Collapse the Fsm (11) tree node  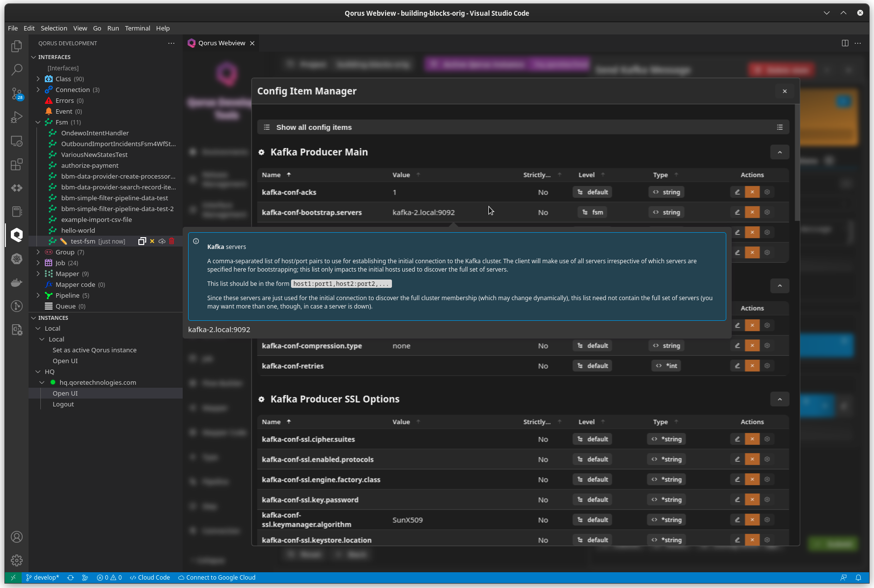[x=38, y=122]
